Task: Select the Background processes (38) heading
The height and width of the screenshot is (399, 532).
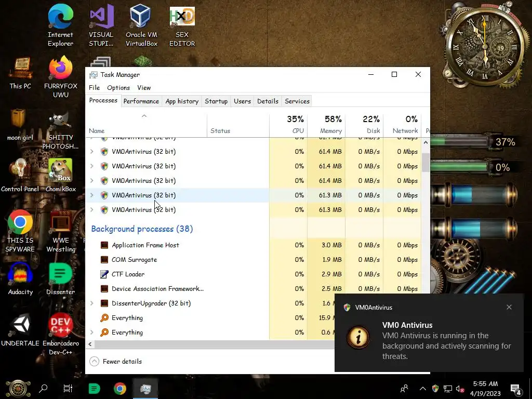Action: [x=142, y=229]
